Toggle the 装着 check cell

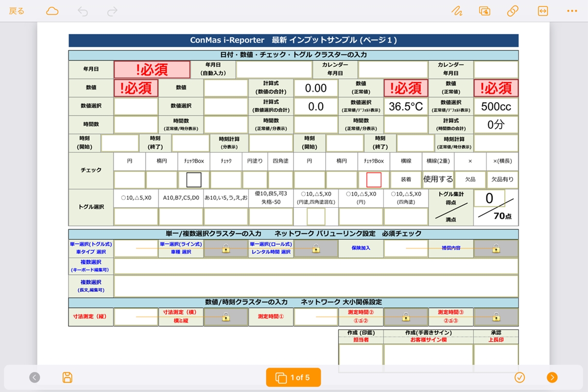(406, 179)
